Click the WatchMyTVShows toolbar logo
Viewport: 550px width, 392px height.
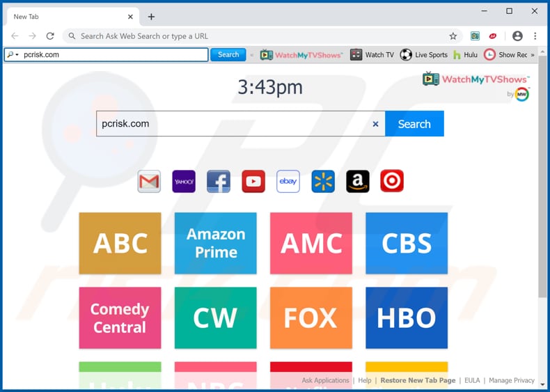tap(301, 55)
